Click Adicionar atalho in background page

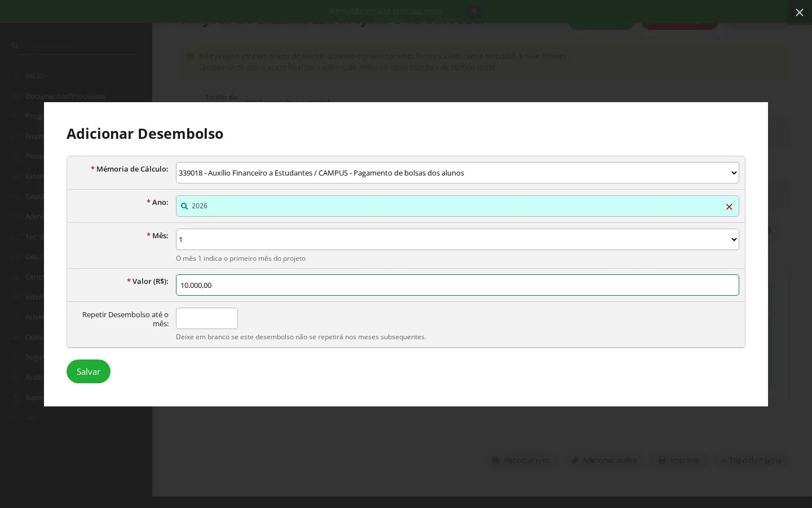pos(604,461)
